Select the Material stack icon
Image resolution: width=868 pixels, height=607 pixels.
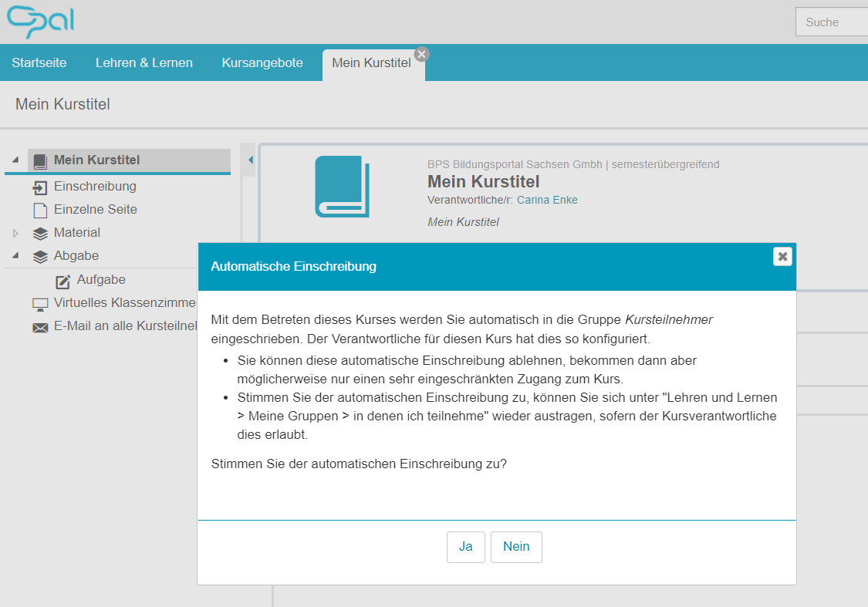point(39,233)
